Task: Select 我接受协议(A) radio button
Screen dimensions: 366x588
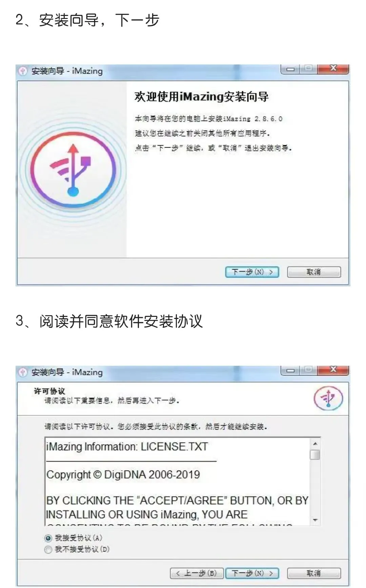Action: (48, 538)
